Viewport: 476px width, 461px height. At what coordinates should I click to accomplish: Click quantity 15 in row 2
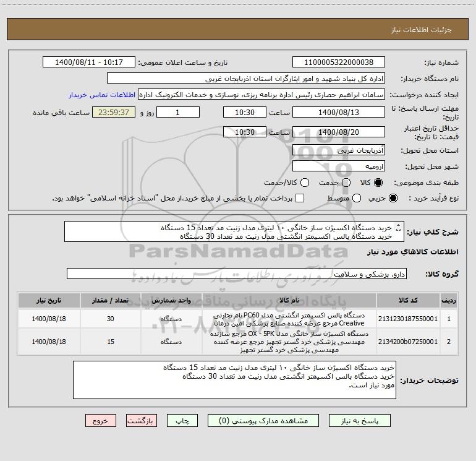pos(111,342)
